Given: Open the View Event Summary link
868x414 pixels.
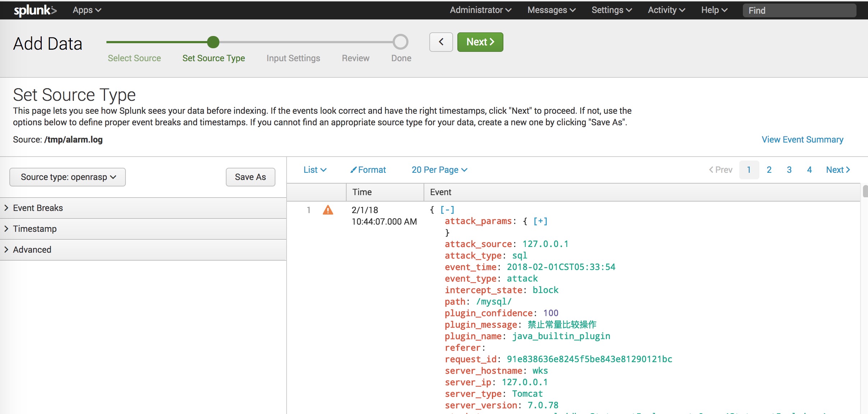Looking at the screenshot, I should pyautogui.click(x=802, y=140).
